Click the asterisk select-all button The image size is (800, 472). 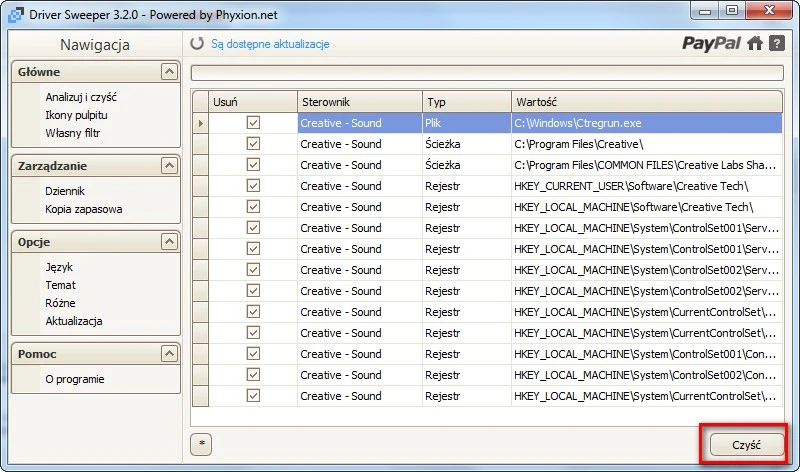click(201, 444)
